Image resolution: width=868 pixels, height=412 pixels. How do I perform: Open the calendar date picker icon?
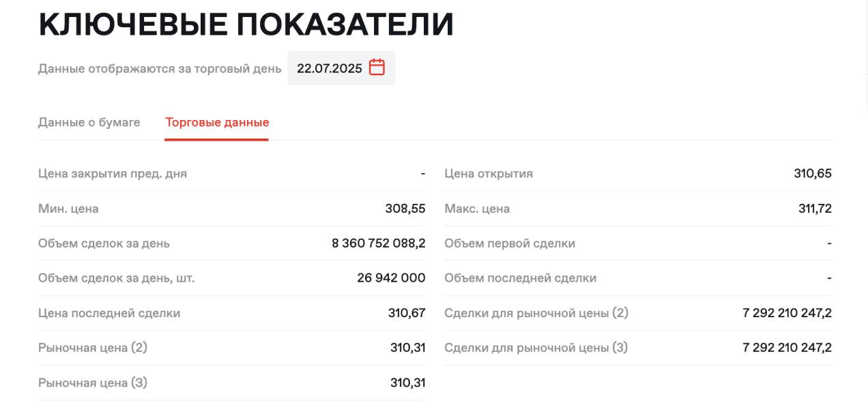coord(377,68)
